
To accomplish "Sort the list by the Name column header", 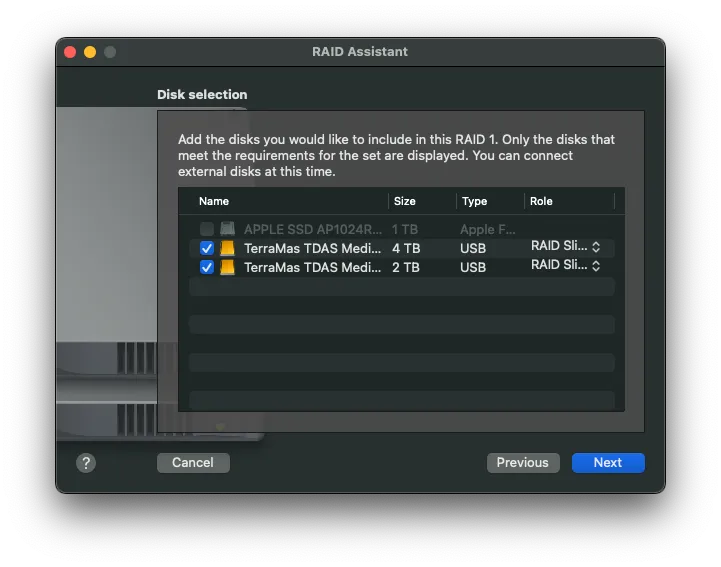I will 214,201.
